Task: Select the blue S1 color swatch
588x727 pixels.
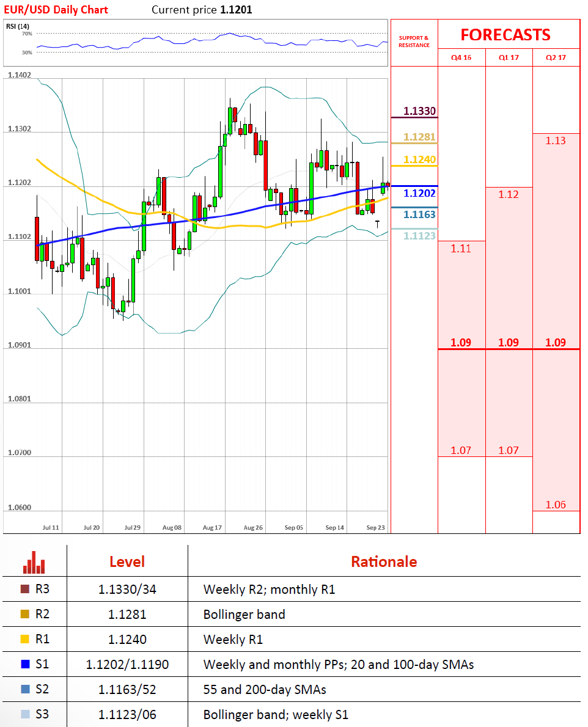Action: pyautogui.click(x=25, y=664)
